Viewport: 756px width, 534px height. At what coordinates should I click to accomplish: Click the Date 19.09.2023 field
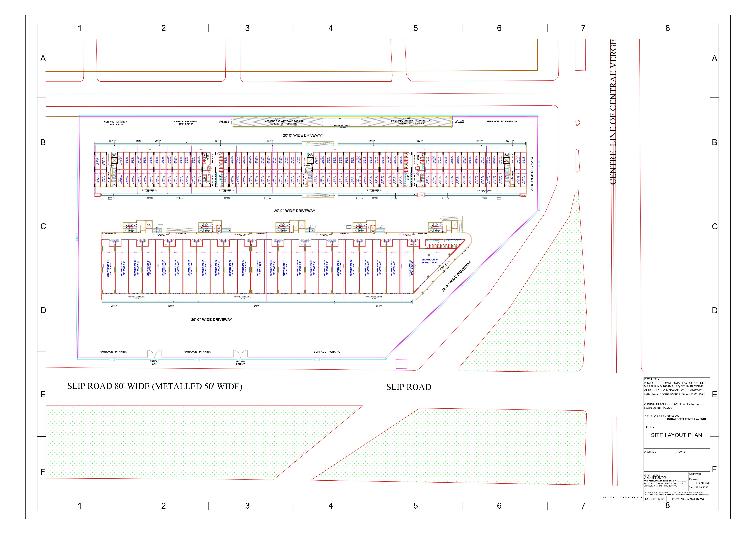698,488
